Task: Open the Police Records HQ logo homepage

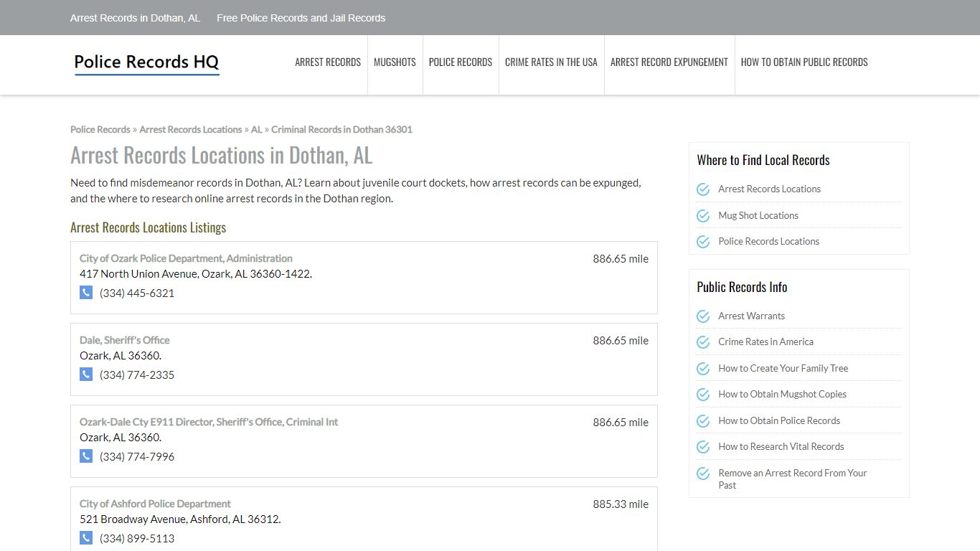Action: pyautogui.click(x=146, y=63)
